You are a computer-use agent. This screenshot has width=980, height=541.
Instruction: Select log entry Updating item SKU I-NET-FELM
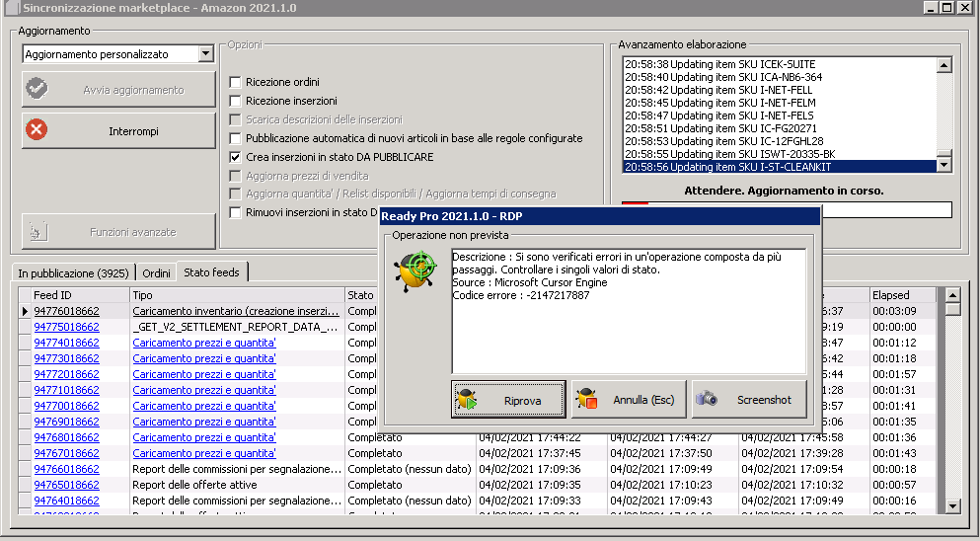[780, 103]
